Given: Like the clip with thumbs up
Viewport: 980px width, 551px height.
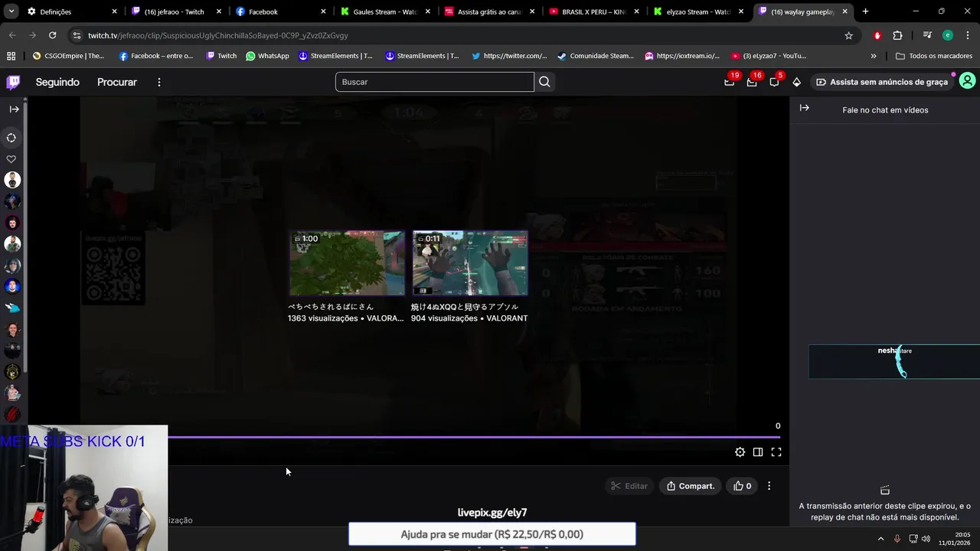Looking at the screenshot, I should (742, 486).
